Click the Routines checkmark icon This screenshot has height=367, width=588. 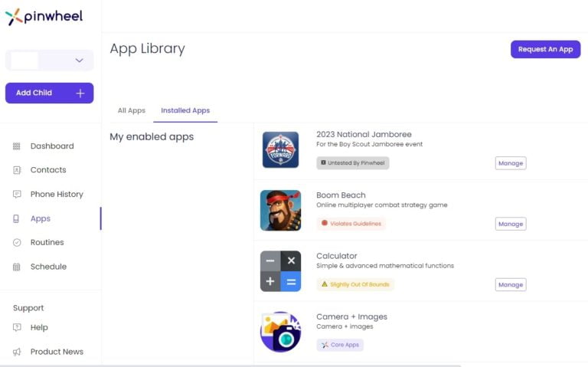(17, 243)
